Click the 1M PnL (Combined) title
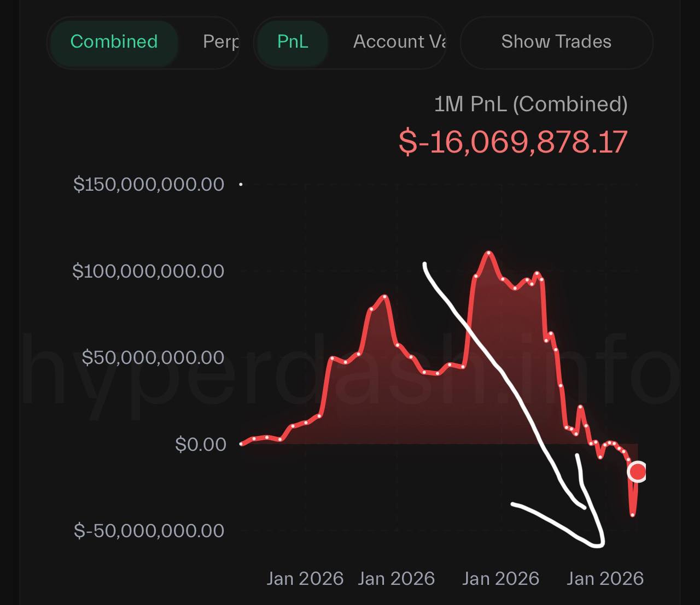 click(530, 104)
